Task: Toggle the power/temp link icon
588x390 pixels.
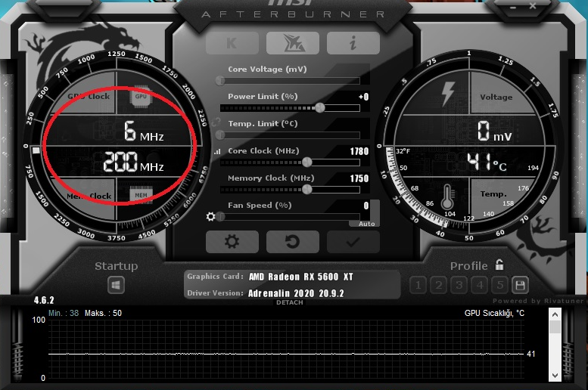Action: click(x=216, y=122)
